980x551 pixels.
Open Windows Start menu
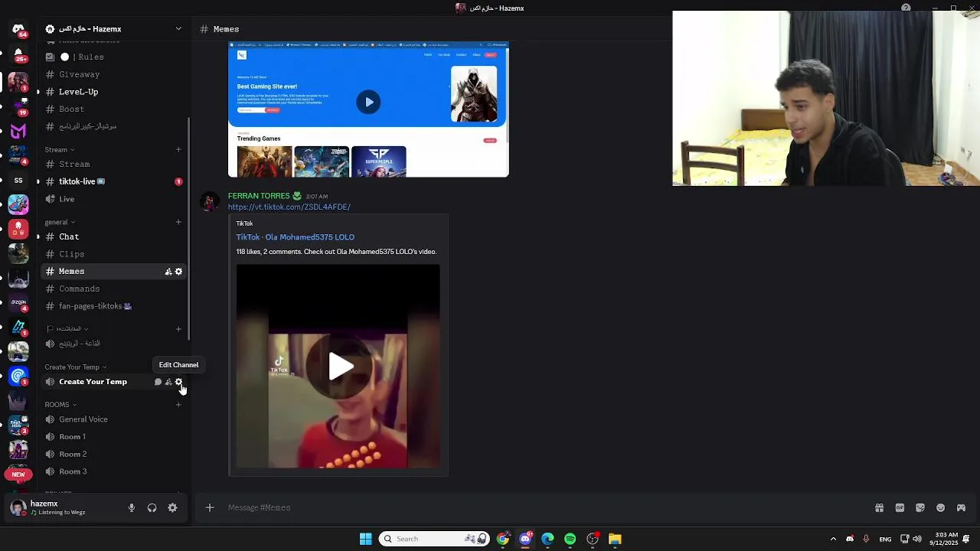pyautogui.click(x=366, y=539)
